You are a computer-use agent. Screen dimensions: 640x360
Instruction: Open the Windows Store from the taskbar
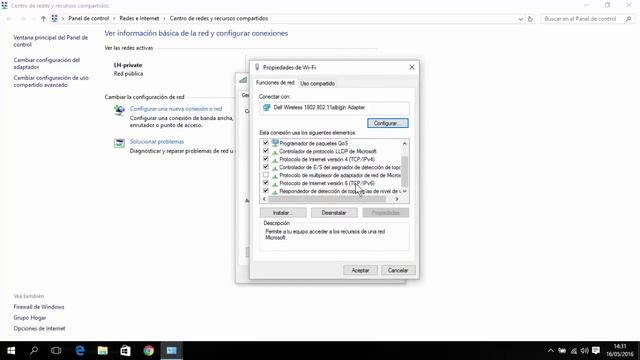tap(125, 351)
